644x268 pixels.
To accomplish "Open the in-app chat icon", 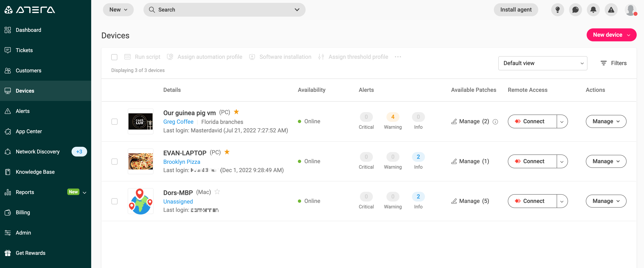I will (575, 10).
